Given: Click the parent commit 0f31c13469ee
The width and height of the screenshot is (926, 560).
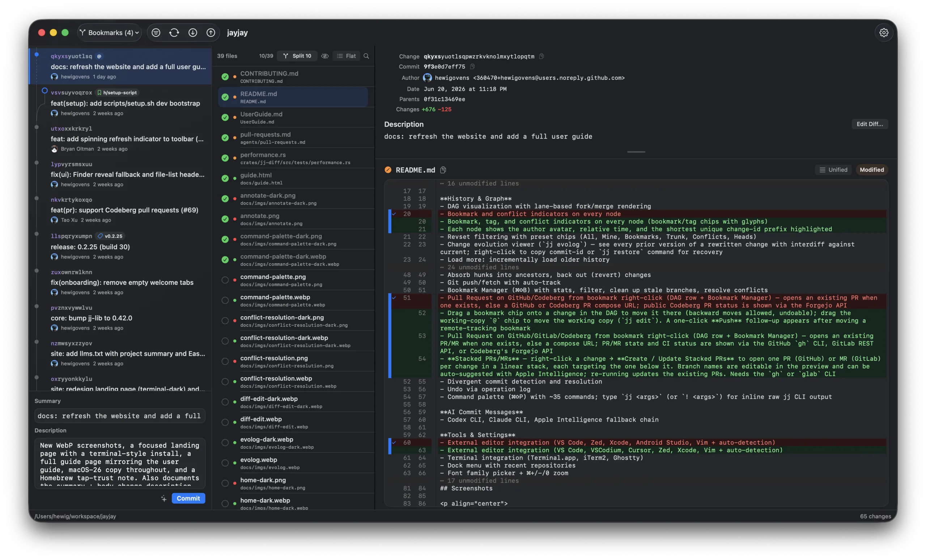Looking at the screenshot, I should tap(444, 99).
